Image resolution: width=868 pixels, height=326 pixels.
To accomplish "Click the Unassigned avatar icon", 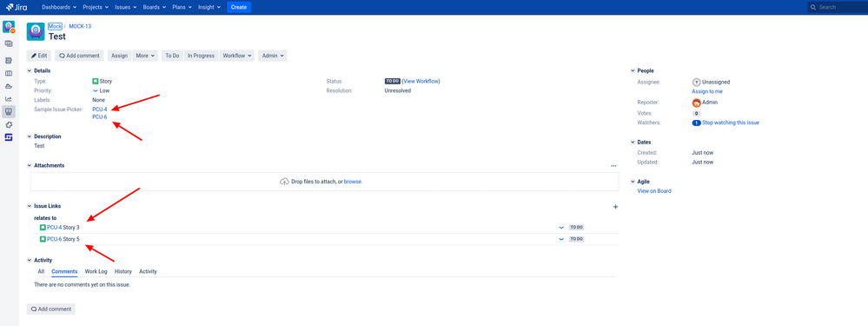I will click(x=696, y=82).
